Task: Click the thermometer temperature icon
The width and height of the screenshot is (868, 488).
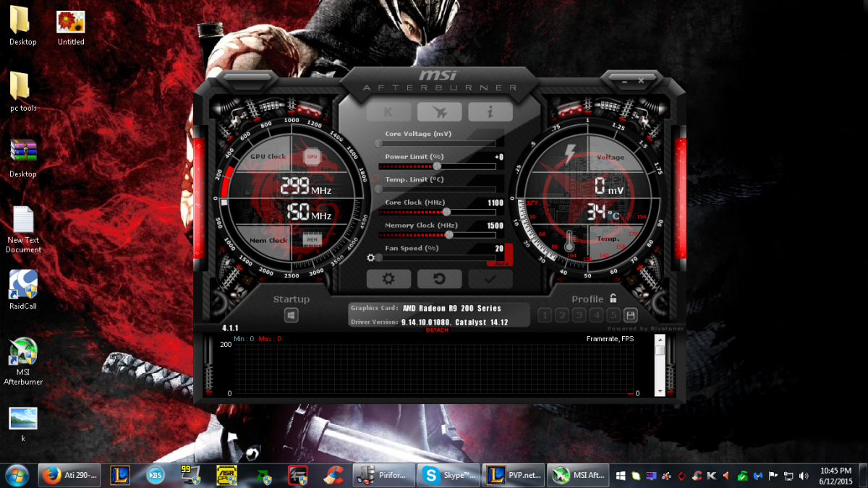Action: pyautogui.click(x=569, y=240)
